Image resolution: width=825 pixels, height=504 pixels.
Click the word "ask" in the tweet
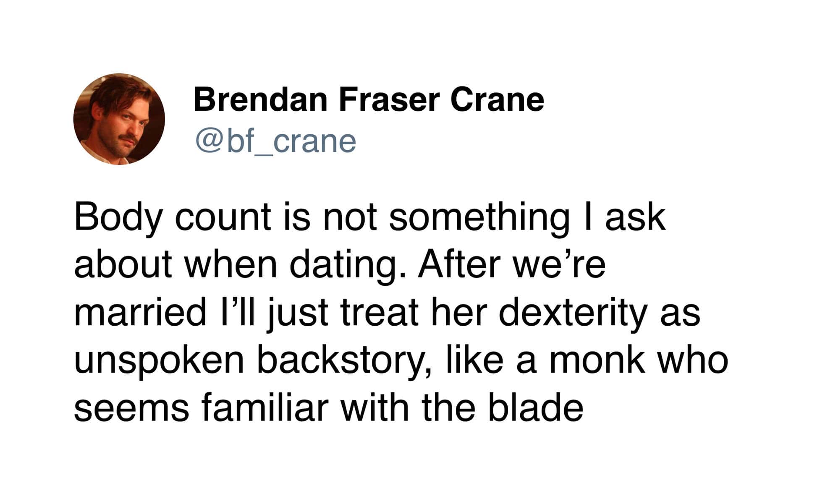635,217
